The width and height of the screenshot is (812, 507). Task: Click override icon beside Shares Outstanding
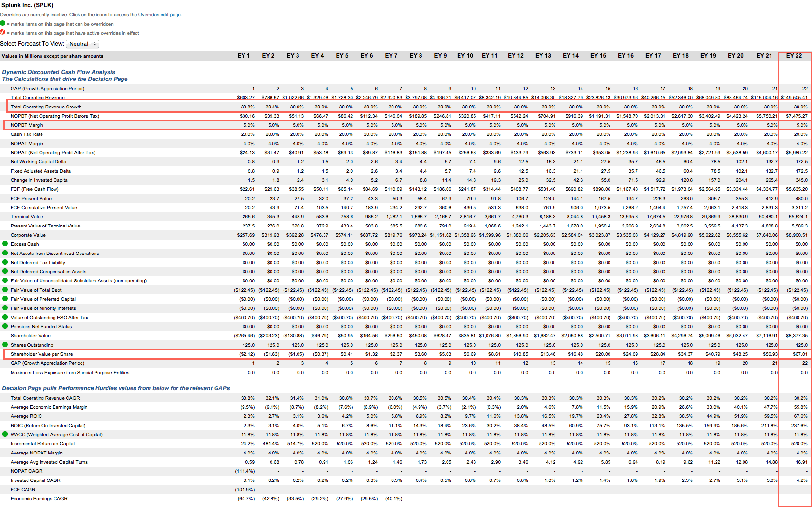(5, 345)
